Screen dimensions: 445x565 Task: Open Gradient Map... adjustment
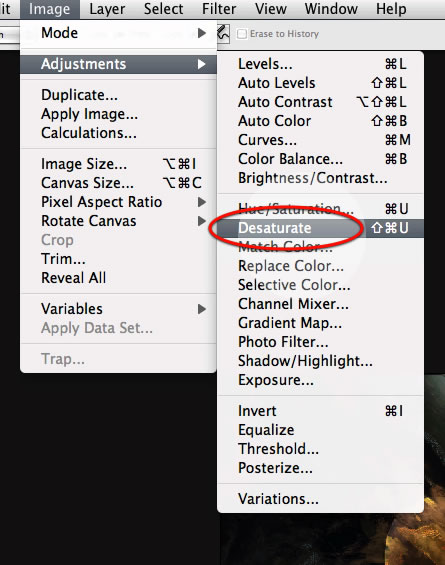[320, 323]
